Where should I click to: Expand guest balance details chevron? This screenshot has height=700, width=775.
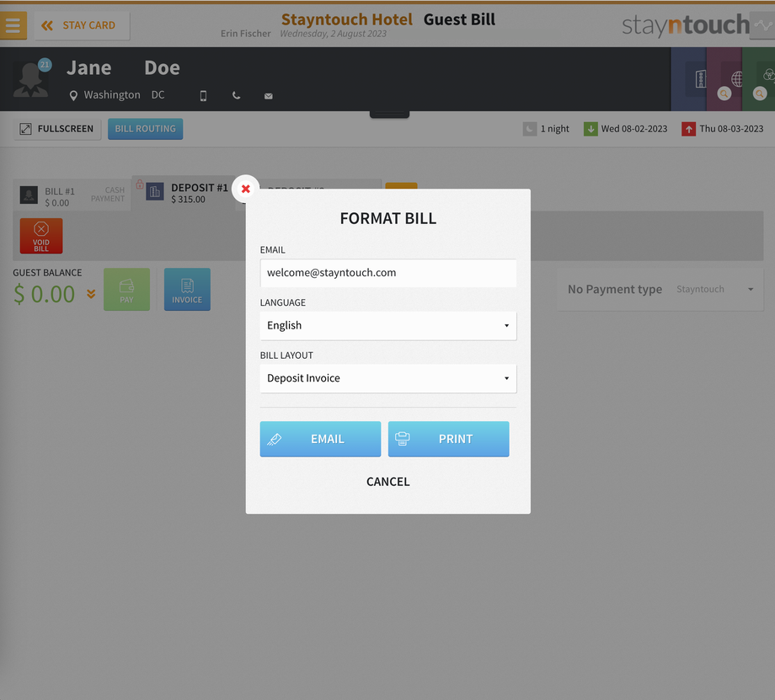tap(91, 294)
